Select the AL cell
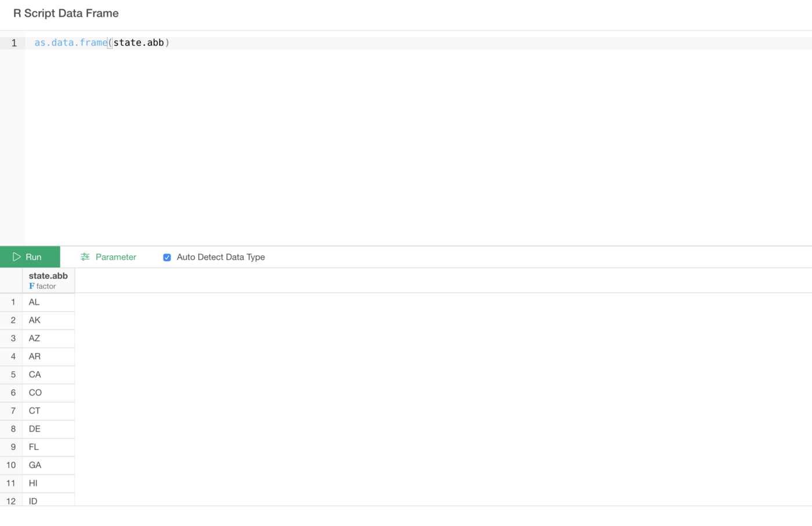The height and width of the screenshot is (526, 812). (x=48, y=302)
